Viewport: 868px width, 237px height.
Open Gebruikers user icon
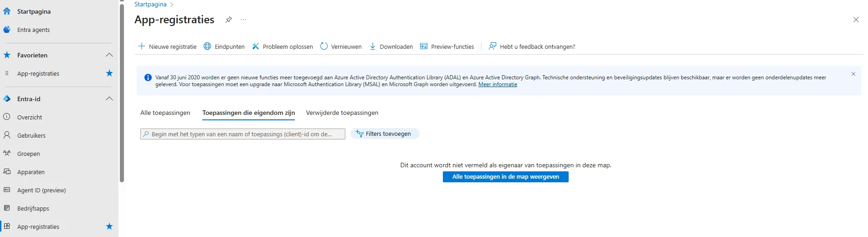7,135
